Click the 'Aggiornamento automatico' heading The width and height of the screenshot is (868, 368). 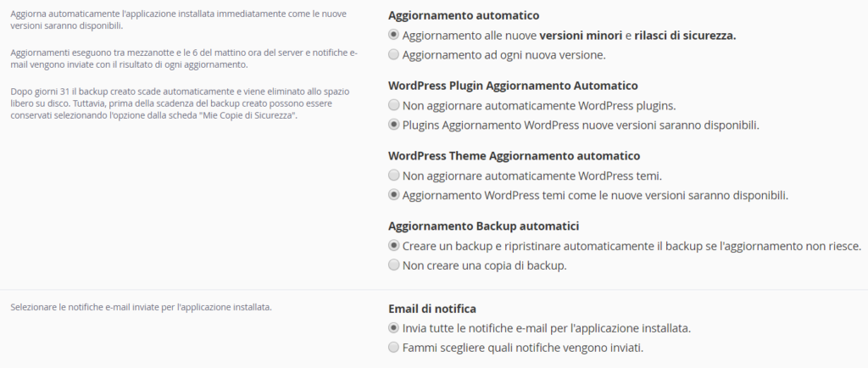point(463,15)
